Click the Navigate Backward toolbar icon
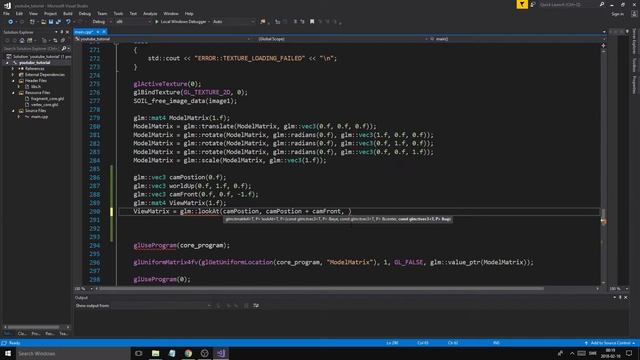 click(10, 22)
